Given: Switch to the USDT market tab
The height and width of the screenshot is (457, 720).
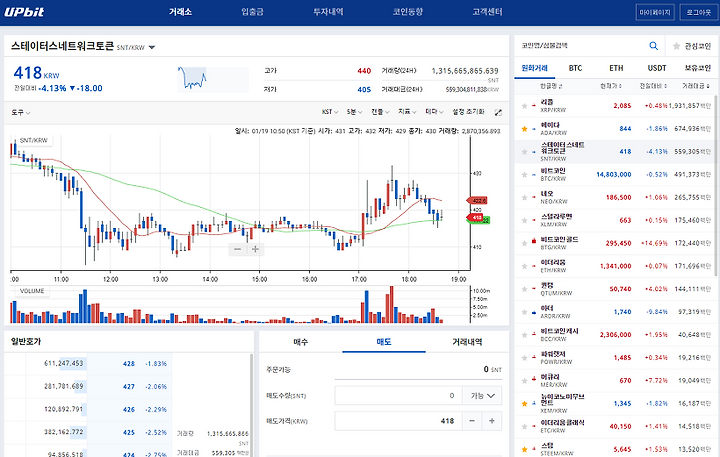Looking at the screenshot, I should tap(657, 68).
